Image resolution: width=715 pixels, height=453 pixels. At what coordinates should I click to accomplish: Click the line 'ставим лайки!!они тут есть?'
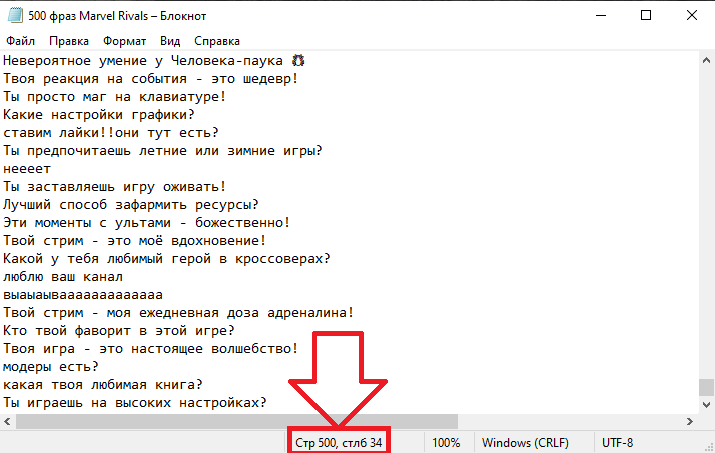click(x=111, y=133)
